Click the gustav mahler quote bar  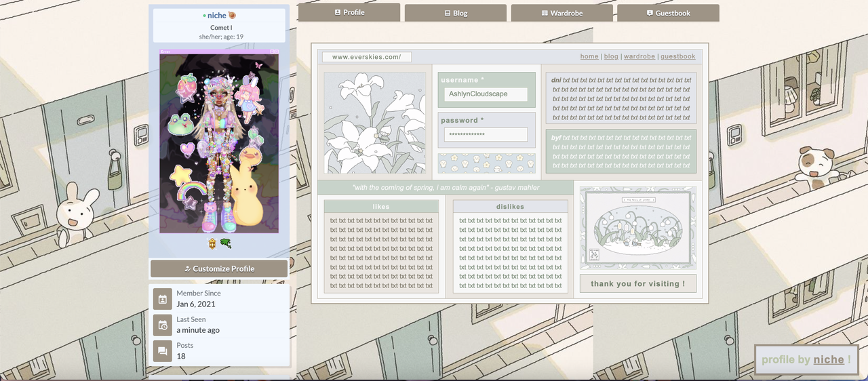[446, 187]
